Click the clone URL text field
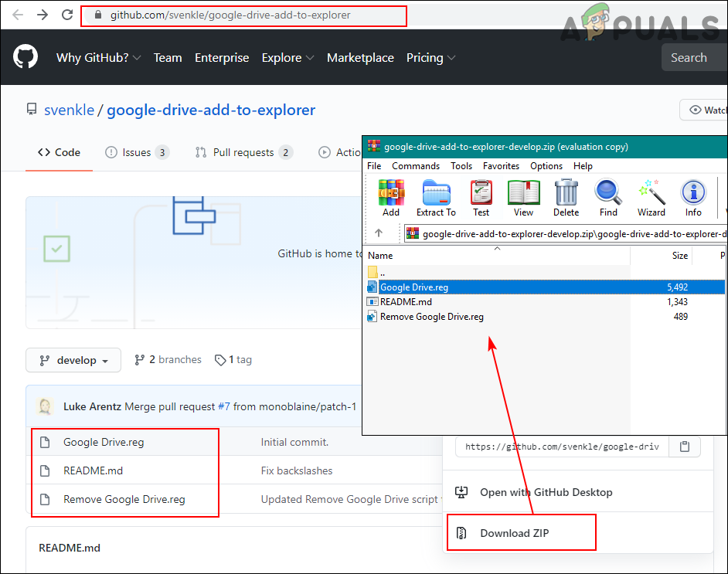728x574 pixels. click(562, 447)
